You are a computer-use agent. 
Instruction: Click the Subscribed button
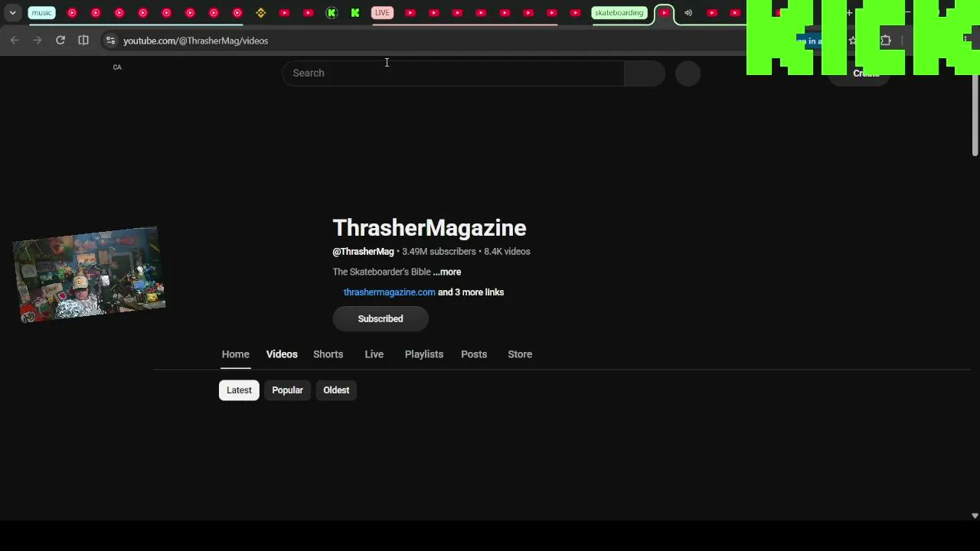click(381, 319)
